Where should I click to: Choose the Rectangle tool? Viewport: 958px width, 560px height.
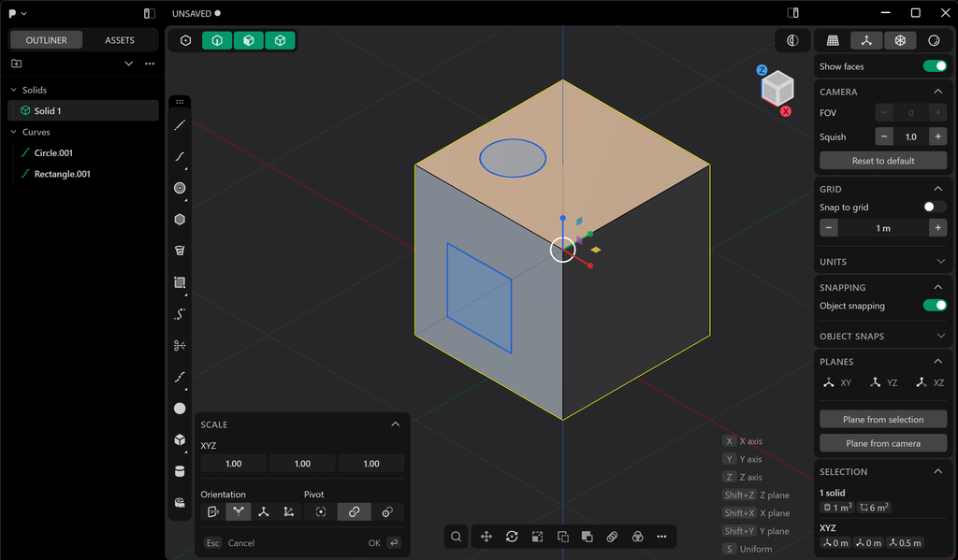pos(180,282)
